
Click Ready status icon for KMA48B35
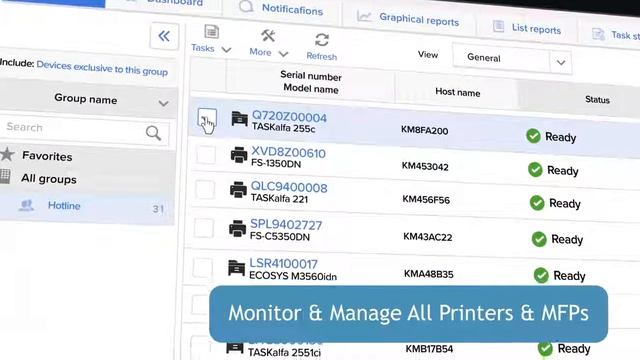tap(541, 275)
